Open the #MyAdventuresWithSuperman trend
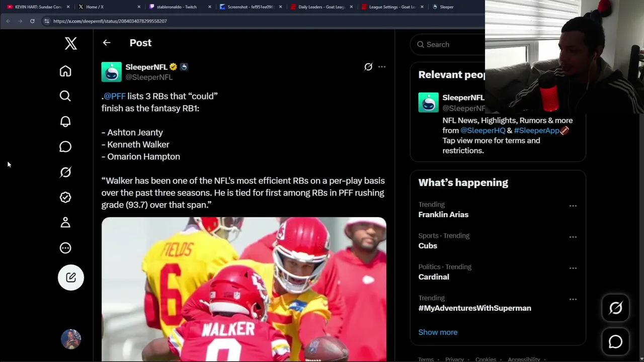Screen dimensions: 644x362 (475, 308)
